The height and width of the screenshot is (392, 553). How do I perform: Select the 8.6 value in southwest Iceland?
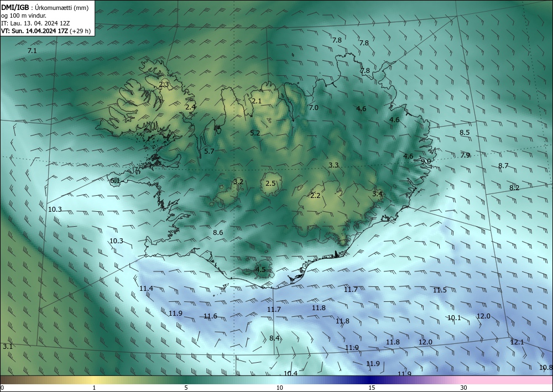point(218,233)
